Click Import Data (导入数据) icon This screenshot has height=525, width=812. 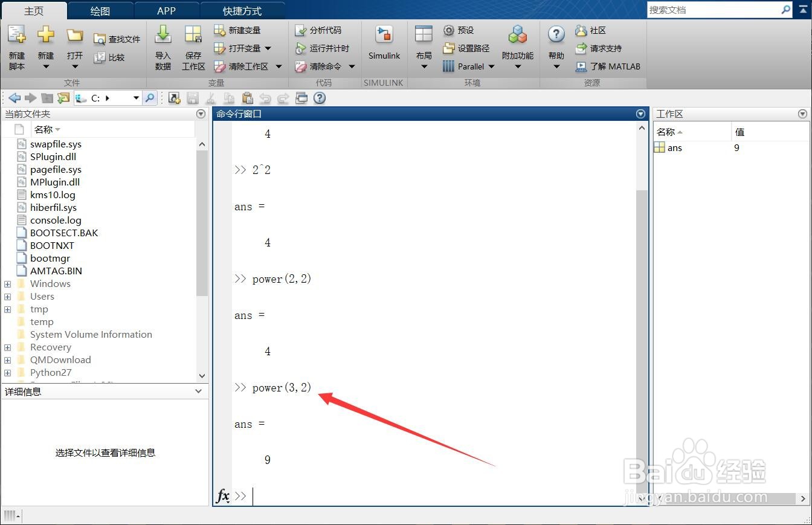tap(163, 35)
